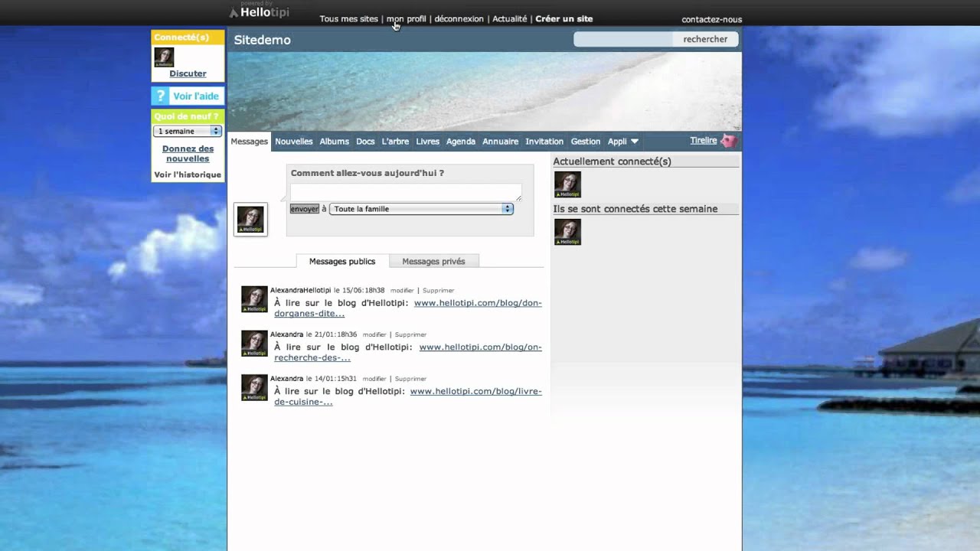Open the Actualité link
Viewport: 980px width, 551px height.
tap(510, 19)
